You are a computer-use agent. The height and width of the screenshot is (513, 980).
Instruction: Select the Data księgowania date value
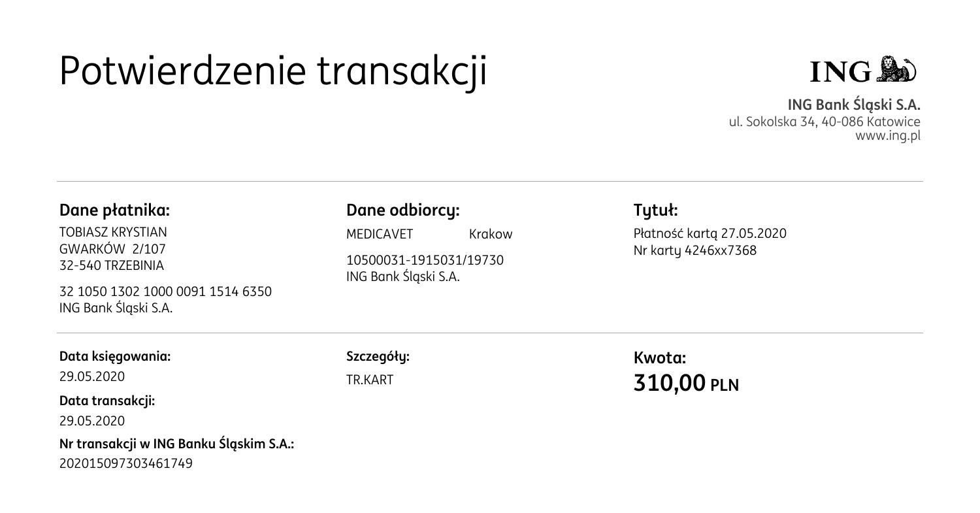pos(91,376)
